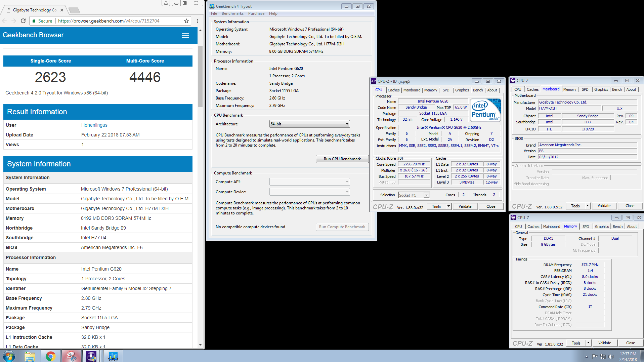Open About tab in CPU-Z Mainboard window

(631, 89)
